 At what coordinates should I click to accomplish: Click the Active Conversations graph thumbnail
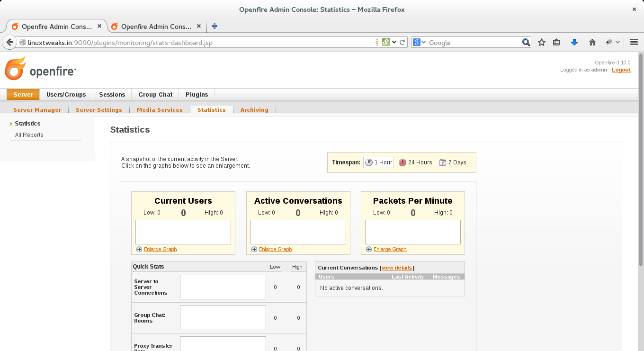click(x=298, y=232)
